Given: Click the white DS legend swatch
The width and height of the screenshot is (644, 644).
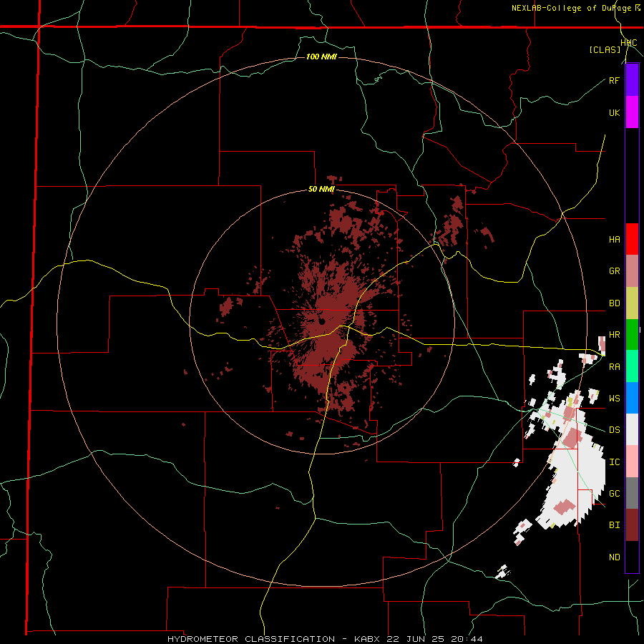Looking at the screenshot, I should click(632, 429).
